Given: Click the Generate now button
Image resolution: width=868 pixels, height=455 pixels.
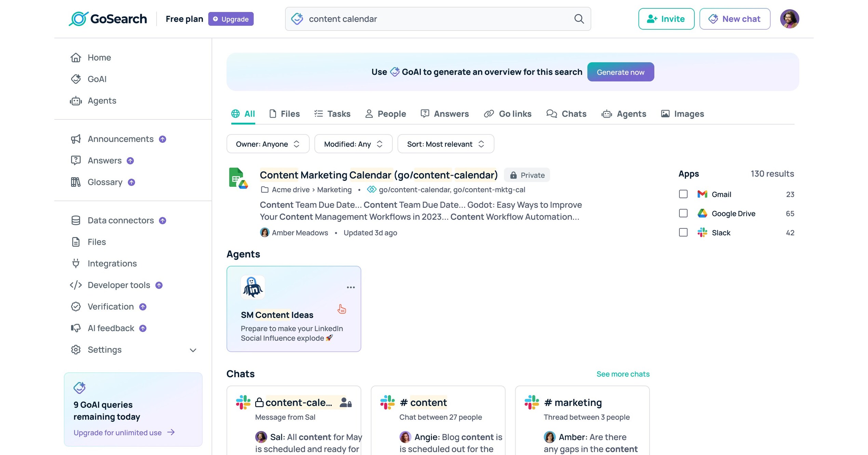Looking at the screenshot, I should 621,72.
